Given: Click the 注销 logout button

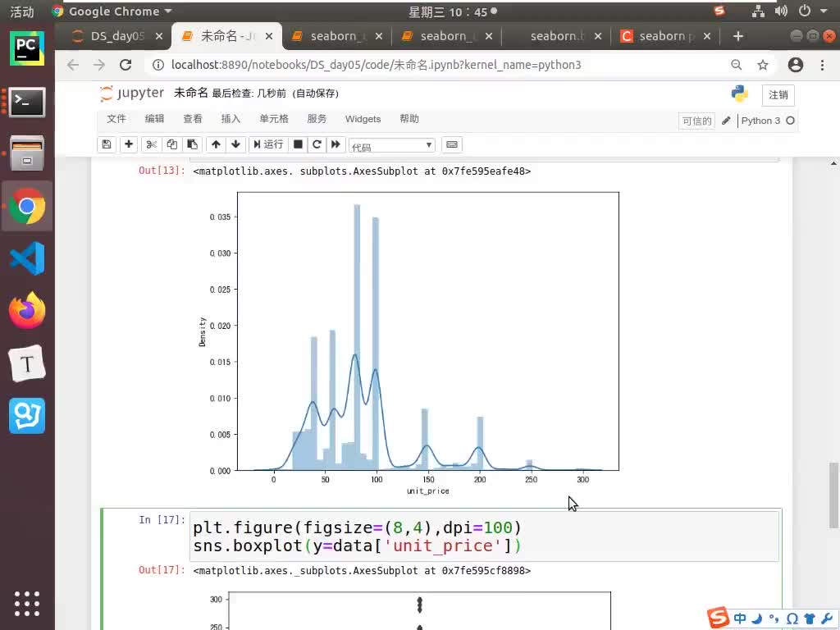Looking at the screenshot, I should click(778, 95).
